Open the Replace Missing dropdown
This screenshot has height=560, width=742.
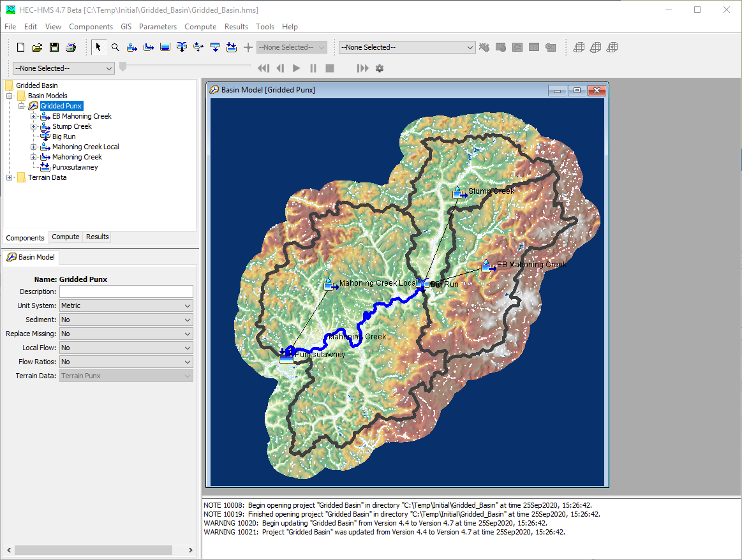point(126,334)
